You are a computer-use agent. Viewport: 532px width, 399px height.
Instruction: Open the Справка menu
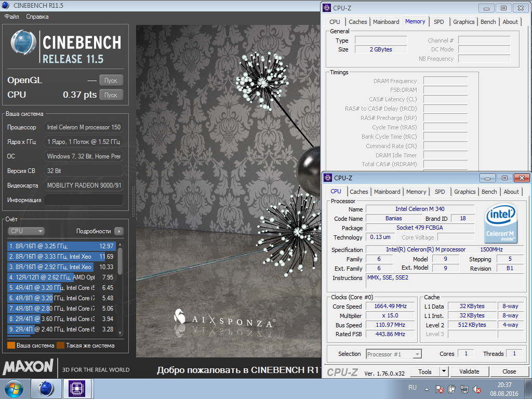37,17
